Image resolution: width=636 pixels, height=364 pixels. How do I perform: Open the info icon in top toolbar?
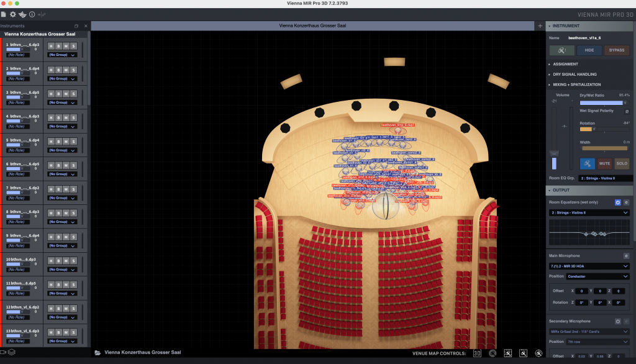tap(32, 14)
